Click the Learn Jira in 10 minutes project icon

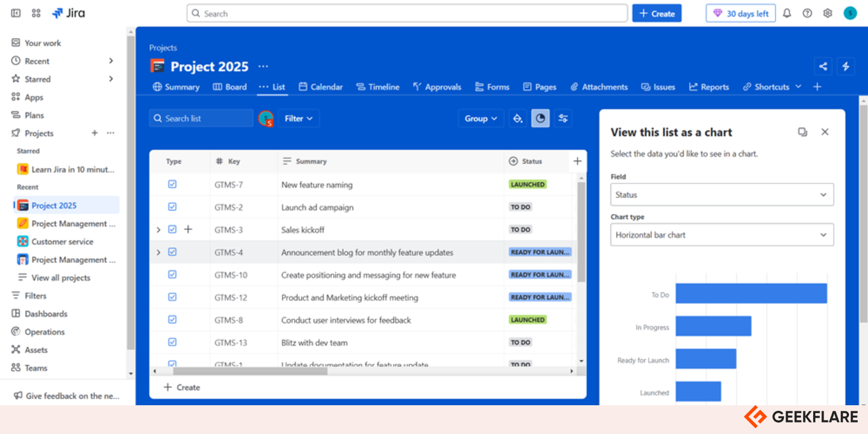tap(23, 169)
